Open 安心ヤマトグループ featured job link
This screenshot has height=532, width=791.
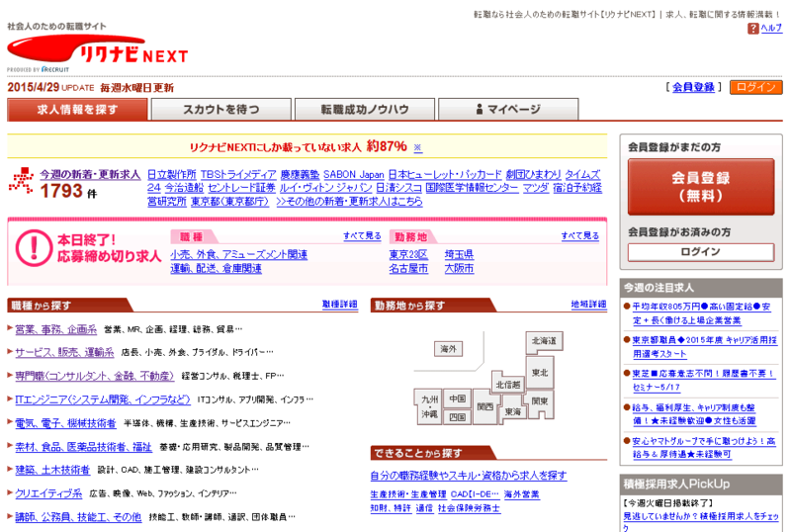[704, 447]
